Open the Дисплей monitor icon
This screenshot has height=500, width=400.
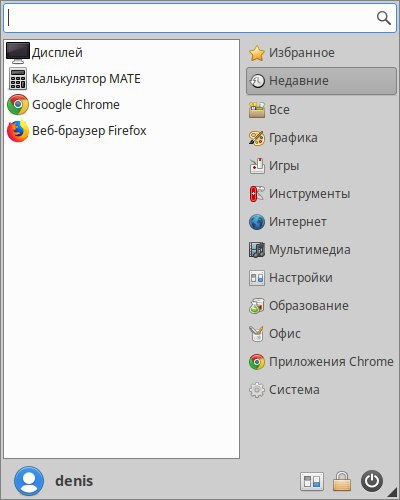point(18,53)
